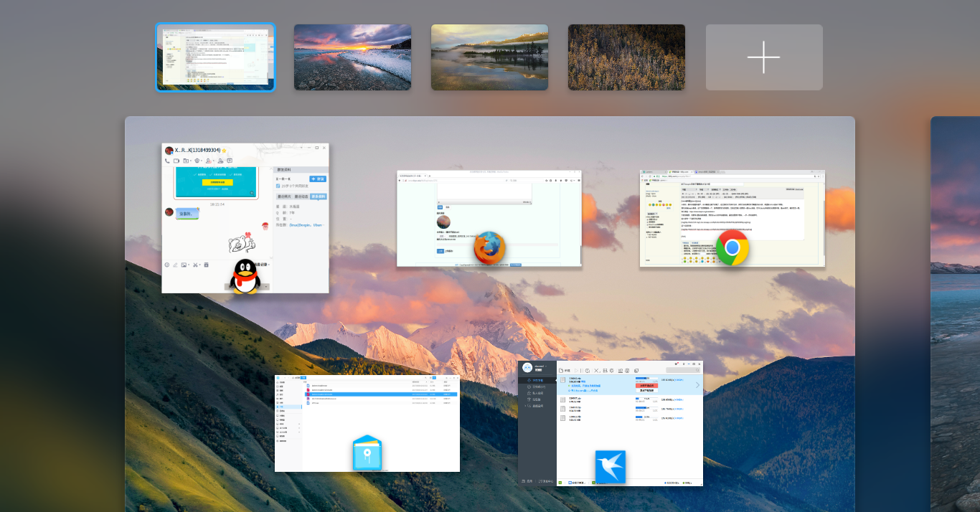Switch to the autumn forest workspace thumbnail
This screenshot has width=980, height=512.
click(x=626, y=57)
